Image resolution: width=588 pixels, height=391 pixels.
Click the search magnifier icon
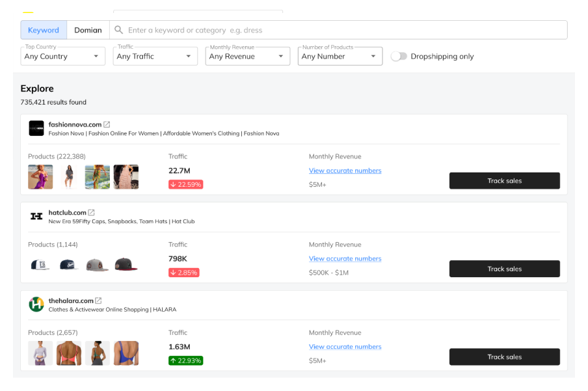coord(118,30)
